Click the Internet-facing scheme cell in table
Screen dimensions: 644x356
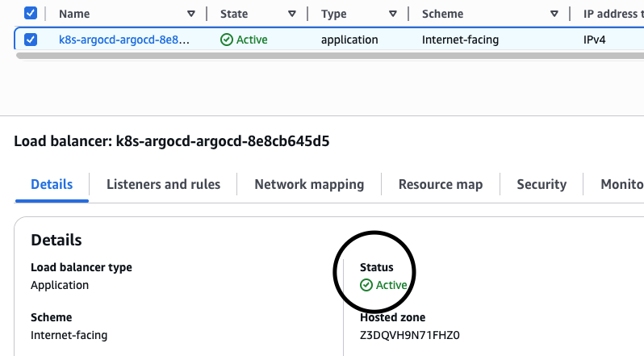pos(460,40)
